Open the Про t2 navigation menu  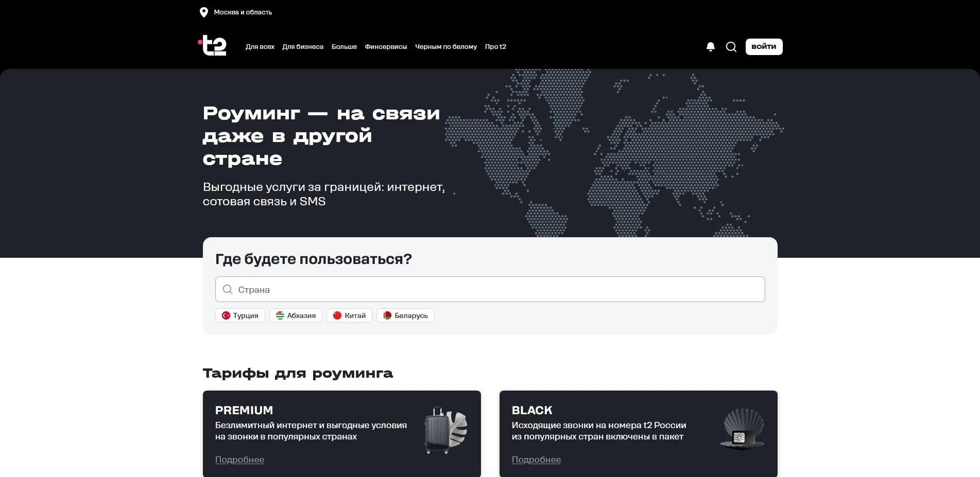(495, 47)
